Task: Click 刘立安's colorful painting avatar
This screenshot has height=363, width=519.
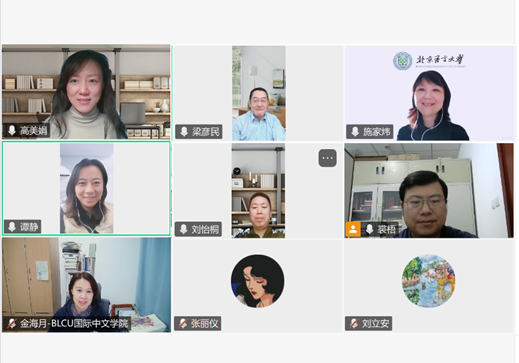Action: tap(428, 281)
